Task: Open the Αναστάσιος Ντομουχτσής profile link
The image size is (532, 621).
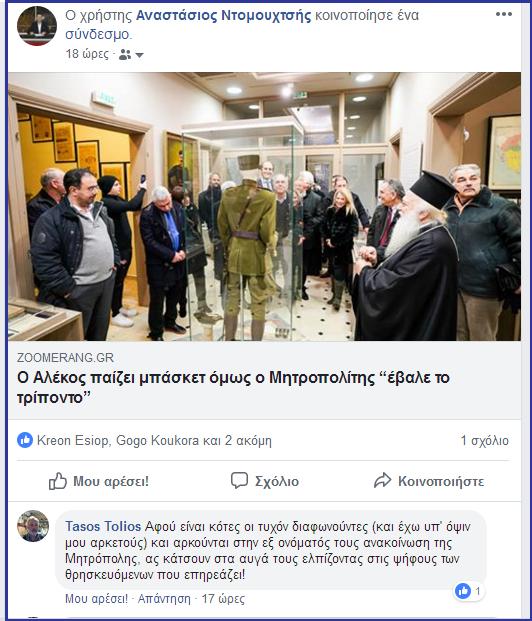Action: 224,15
